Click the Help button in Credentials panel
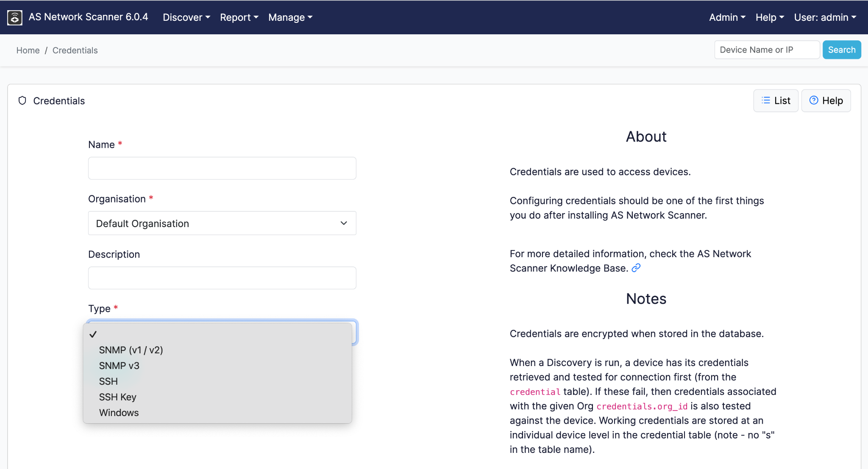The width and height of the screenshot is (868, 469). pyautogui.click(x=826, y=100)
